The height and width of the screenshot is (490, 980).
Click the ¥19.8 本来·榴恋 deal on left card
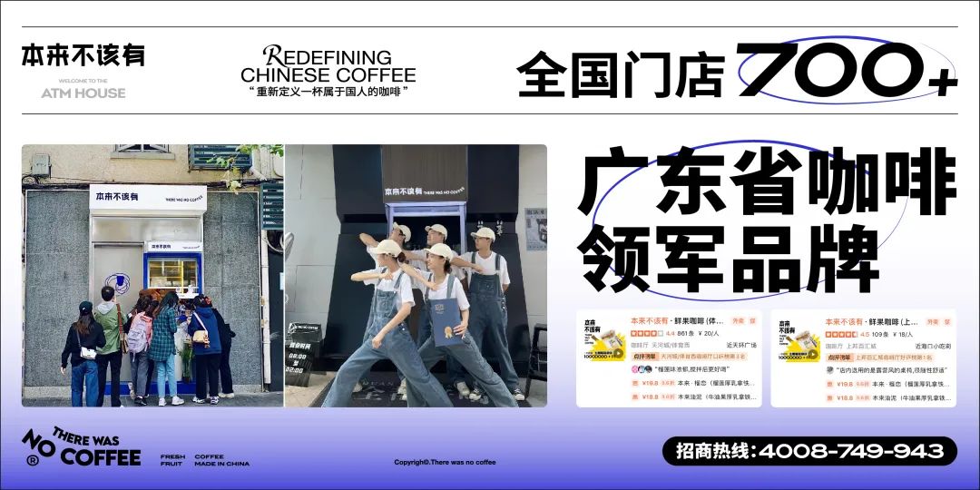(694, 383)
